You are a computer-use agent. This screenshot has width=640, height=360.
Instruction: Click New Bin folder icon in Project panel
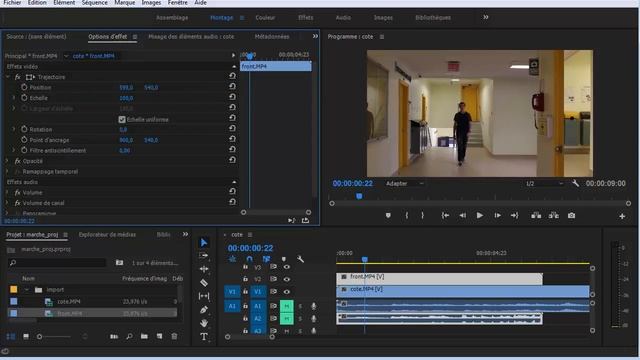pos(144,336)
